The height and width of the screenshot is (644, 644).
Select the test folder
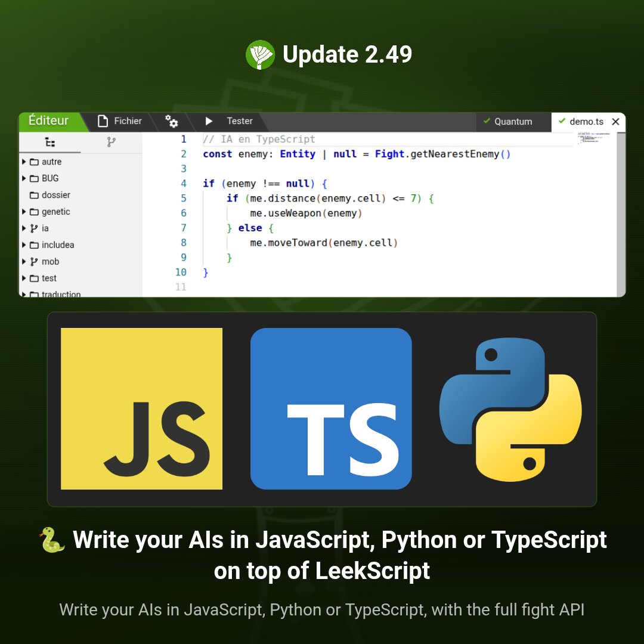point(80,278)
